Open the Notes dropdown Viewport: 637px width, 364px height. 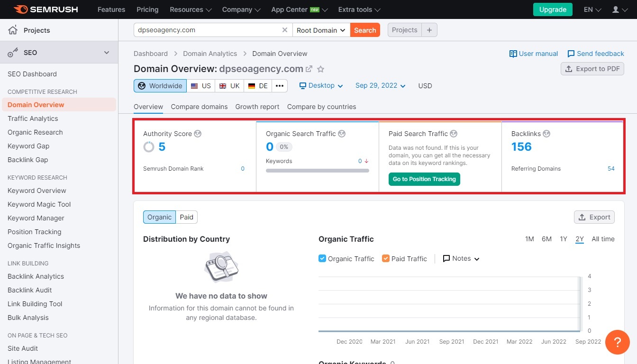(x=461, y=258)
